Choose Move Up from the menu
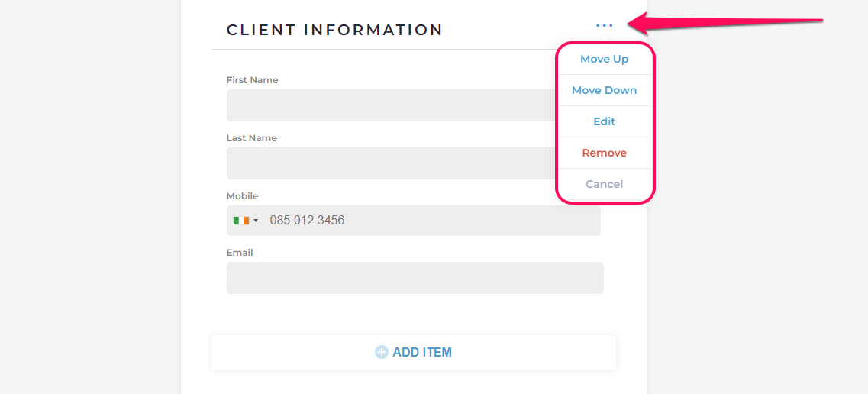868x394 pixels. (604, 59)
